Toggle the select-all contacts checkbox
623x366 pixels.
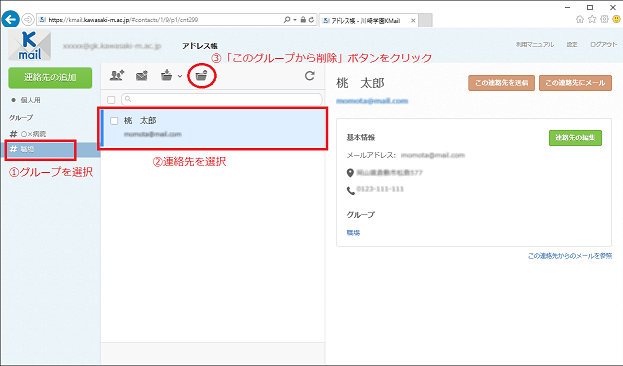pos(111,100)
